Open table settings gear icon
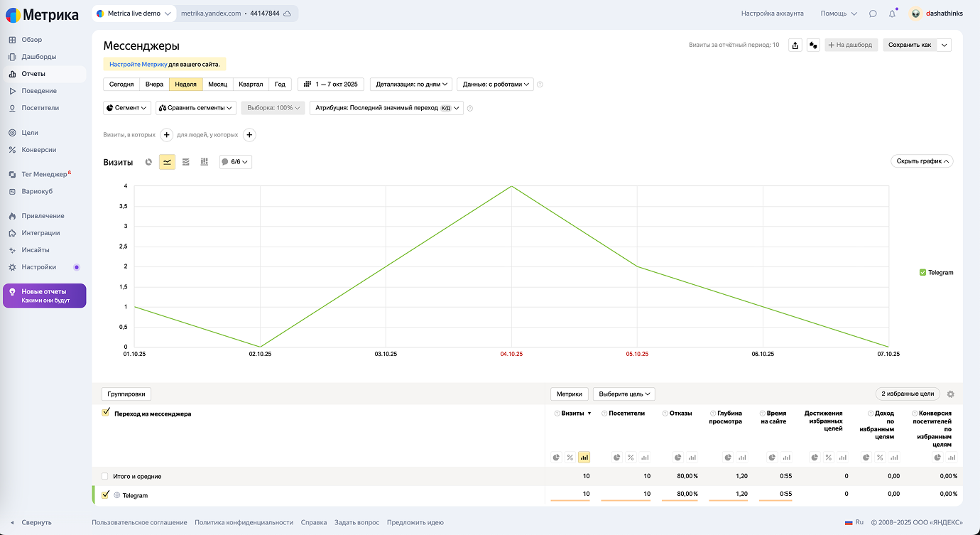The width and height of the screenshot is (980, 535). 951,394
